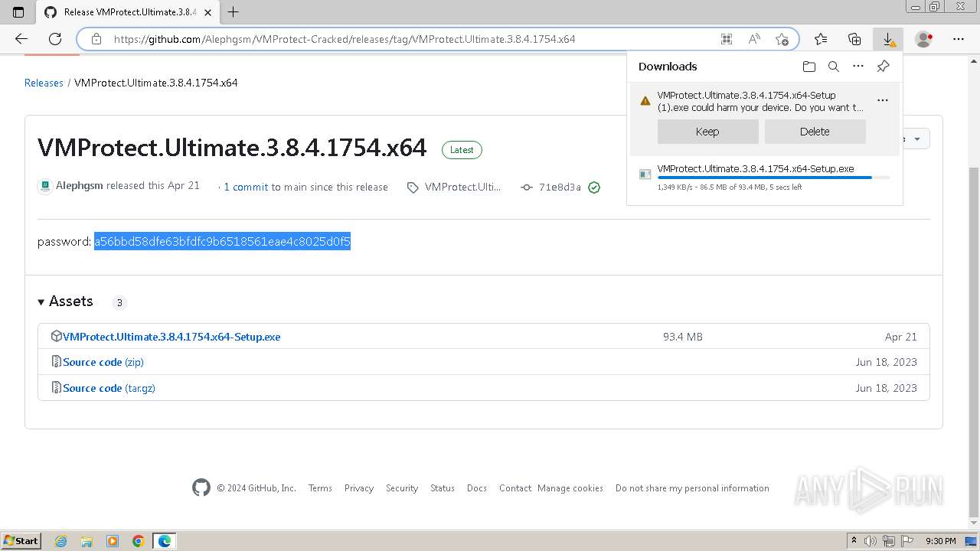
Task: Show hidden system tray icons
Action: (x=854, y=541)
